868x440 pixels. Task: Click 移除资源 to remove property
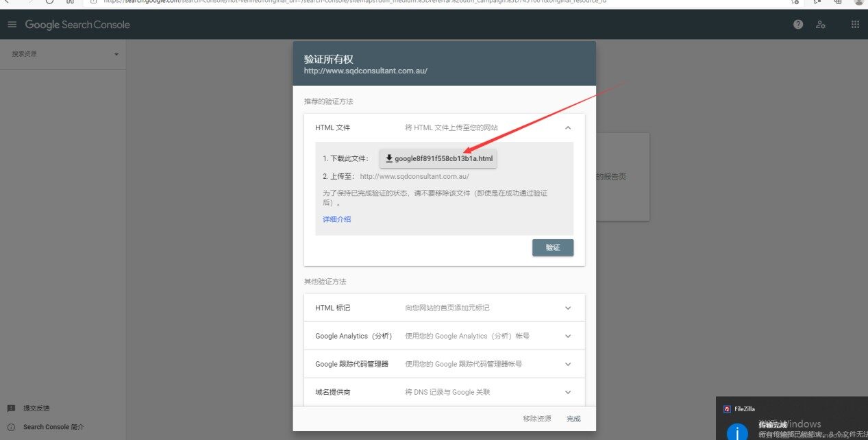[536, 419]
